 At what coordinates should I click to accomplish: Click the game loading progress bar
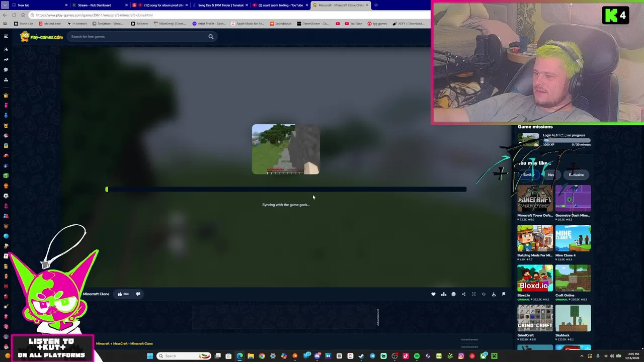(x=286, y=190)
